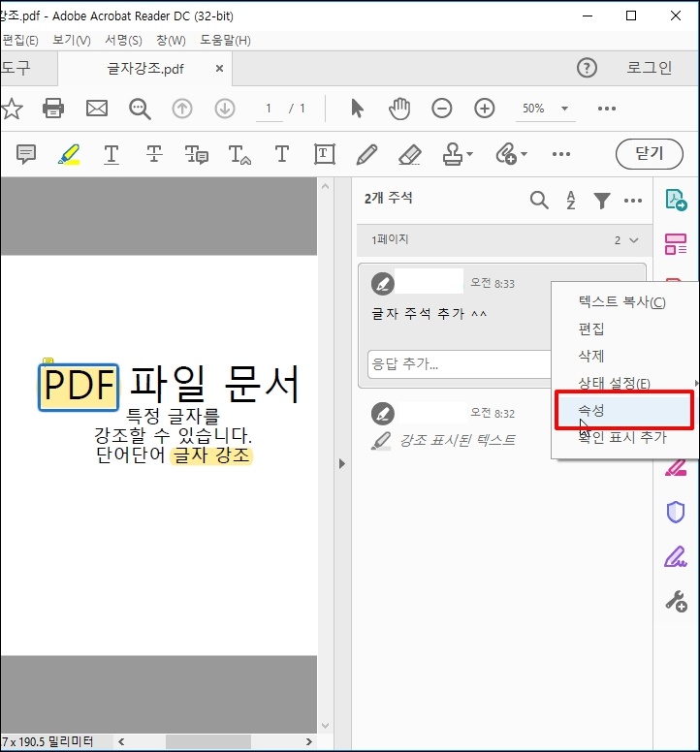Choose 속성 from context menu
This screenshot has height=752, width=700.
[x=623, y=410]
